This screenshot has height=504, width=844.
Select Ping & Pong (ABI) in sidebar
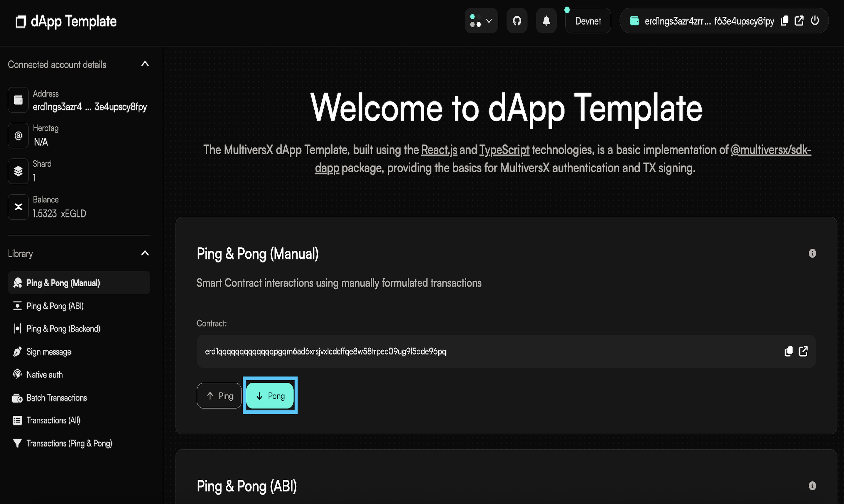[x=55, y=306]
